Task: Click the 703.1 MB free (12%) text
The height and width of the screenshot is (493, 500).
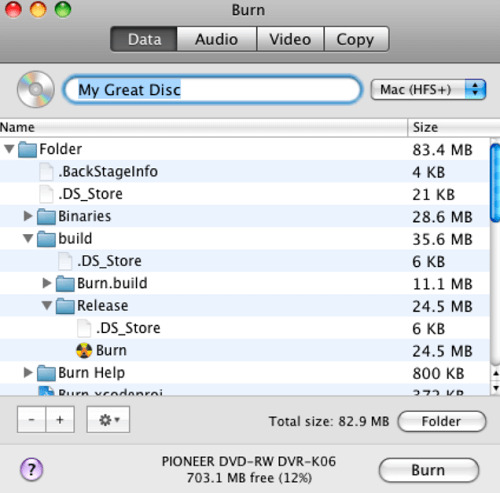Action: point(249,478)
